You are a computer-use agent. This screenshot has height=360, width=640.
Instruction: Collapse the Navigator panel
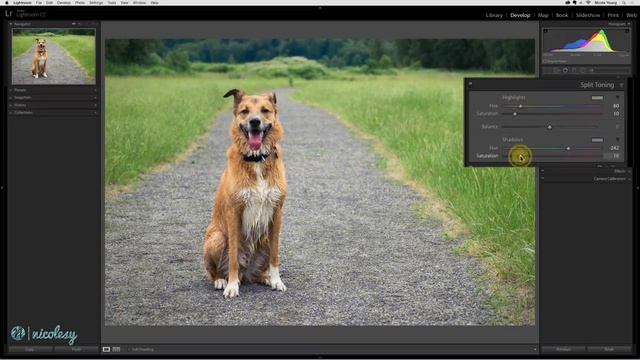pos(11,24)
